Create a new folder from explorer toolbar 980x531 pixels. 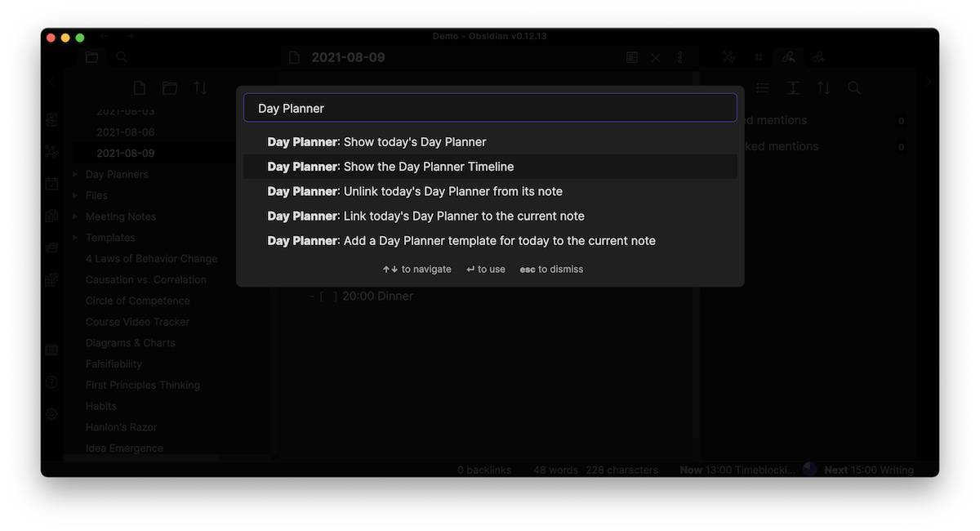tap(170, 88)
